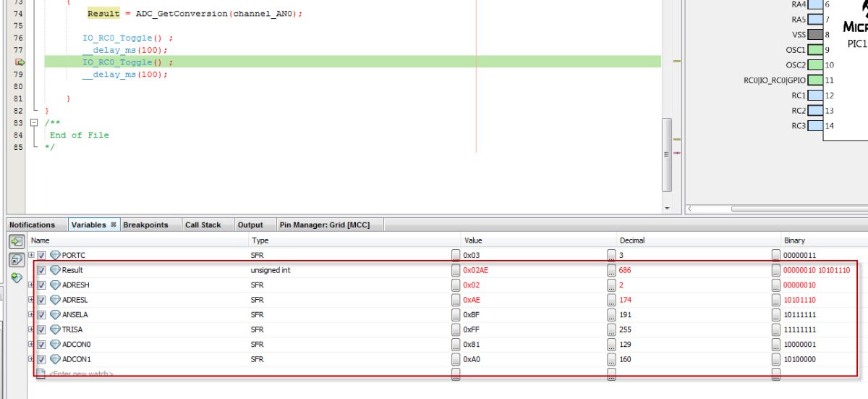The width and height of the screenshot is (868, 399).
Task: Open ellipsis editor for PORTC value 0x03
Action: [x=456, y=255]
